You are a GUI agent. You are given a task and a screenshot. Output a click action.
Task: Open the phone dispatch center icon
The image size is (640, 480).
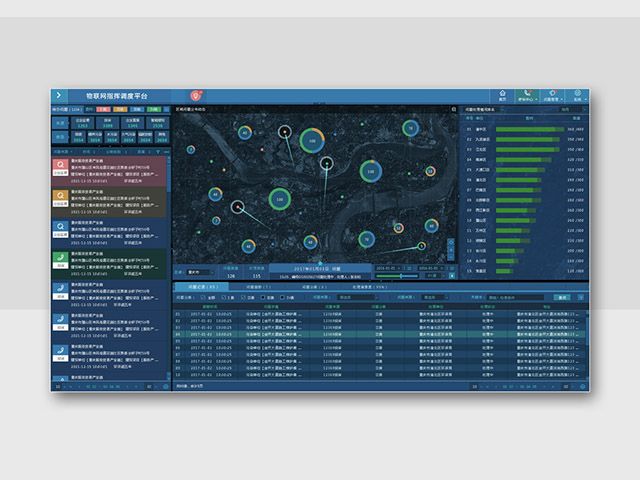tap(527, 95)
